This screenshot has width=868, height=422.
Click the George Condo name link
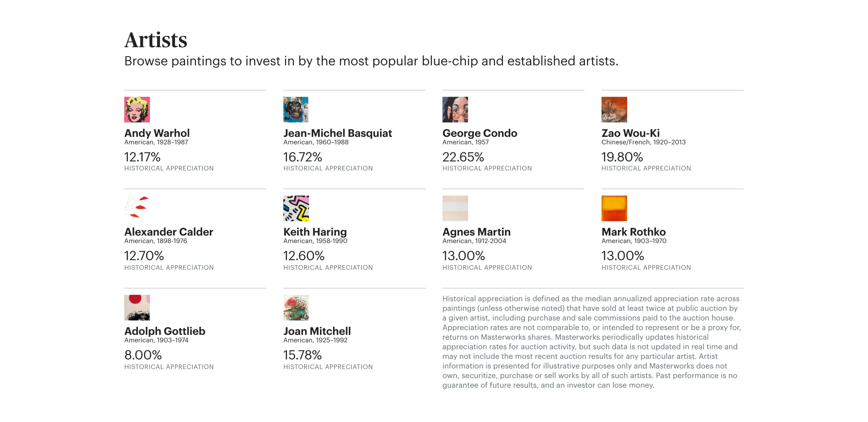tap(479, 133)
